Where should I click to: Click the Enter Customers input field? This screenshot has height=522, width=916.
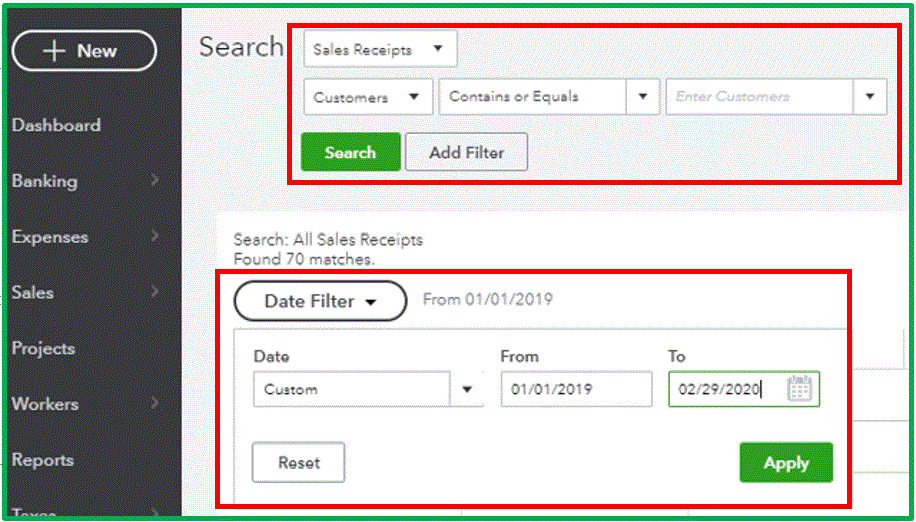pos(758,97)
